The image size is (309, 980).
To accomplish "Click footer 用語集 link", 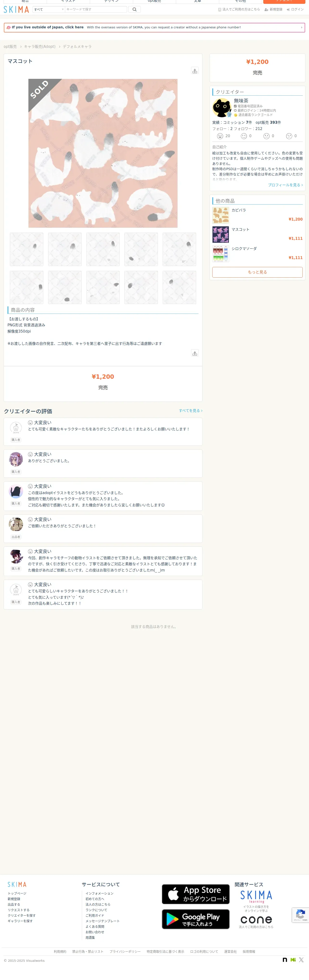I will (x=90, y=938).
